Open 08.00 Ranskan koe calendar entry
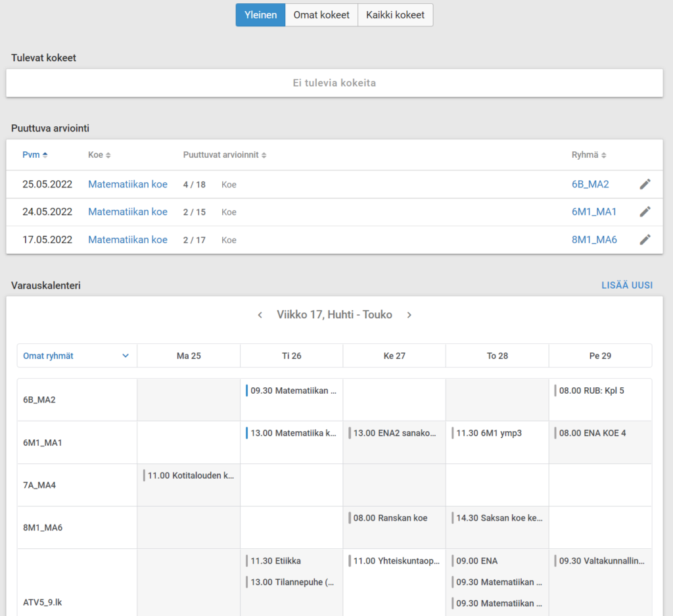Image resolution: width=673 pixels, height=616 pixels. click(390, 518)
